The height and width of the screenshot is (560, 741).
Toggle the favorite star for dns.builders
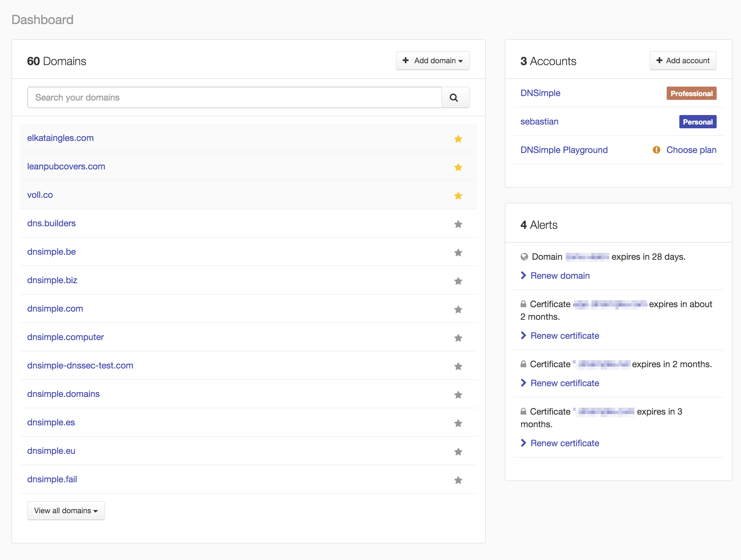(458, 223)
